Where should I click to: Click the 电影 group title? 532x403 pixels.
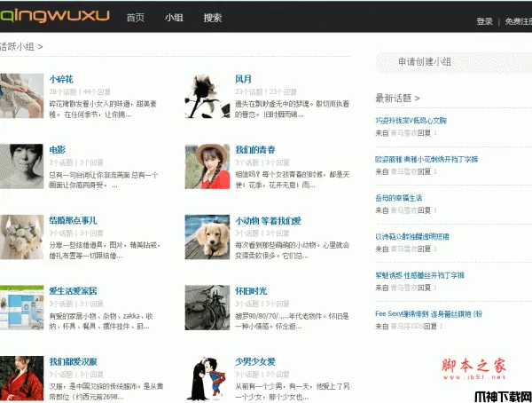click(x=58, y=150)
